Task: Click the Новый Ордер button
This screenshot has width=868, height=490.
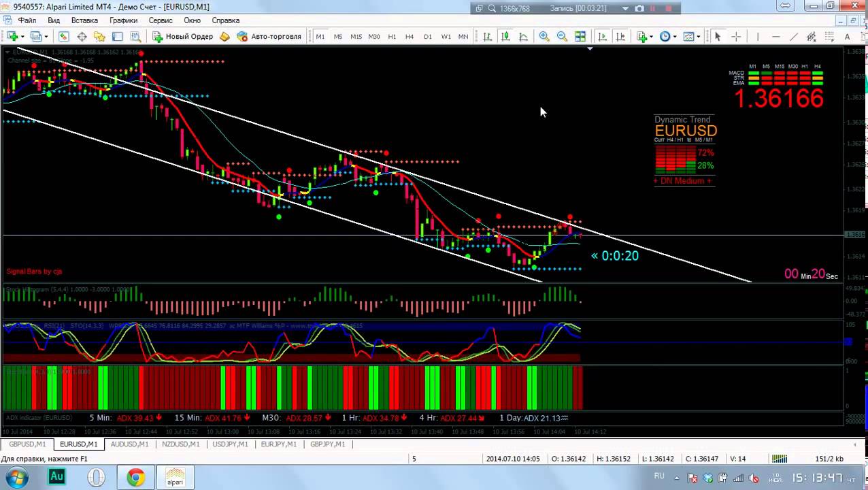Action: [x=182, y=36]
